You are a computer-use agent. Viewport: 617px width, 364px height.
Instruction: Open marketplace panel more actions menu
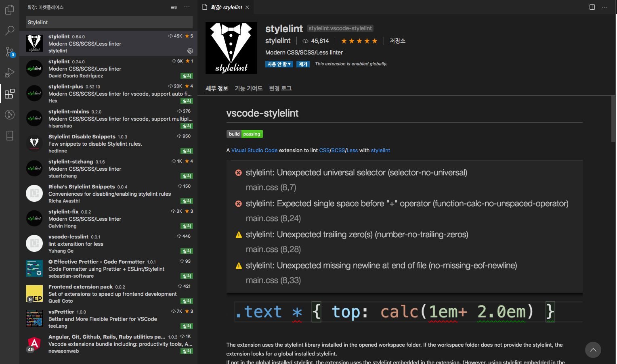click(x=187, y=7)
